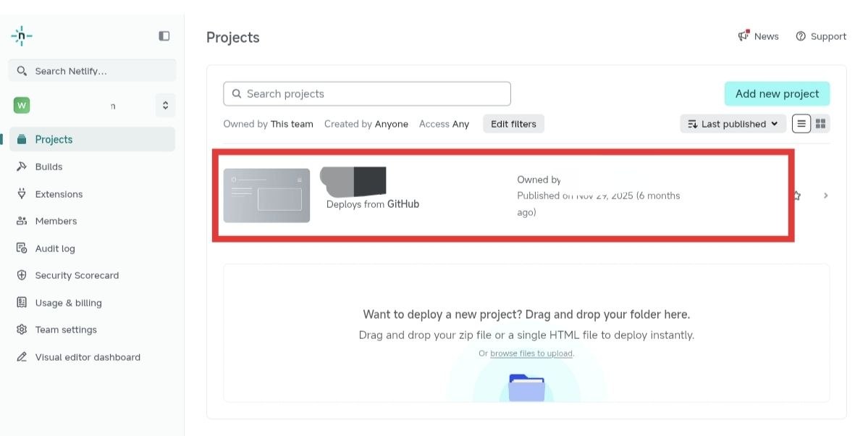The height and width of the screenshot is (436, 868).
Task: Open Support from the header
Action: click(x=821, y=36)
